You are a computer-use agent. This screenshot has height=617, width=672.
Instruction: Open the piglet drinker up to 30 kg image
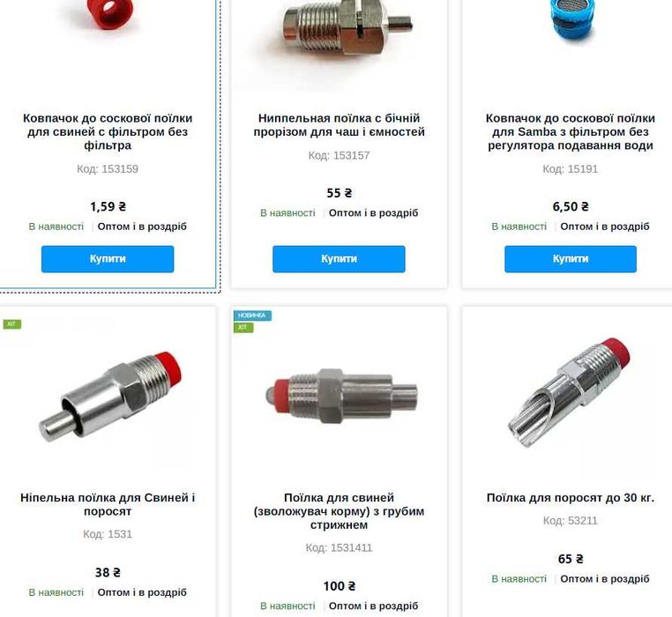click(570, 392)
